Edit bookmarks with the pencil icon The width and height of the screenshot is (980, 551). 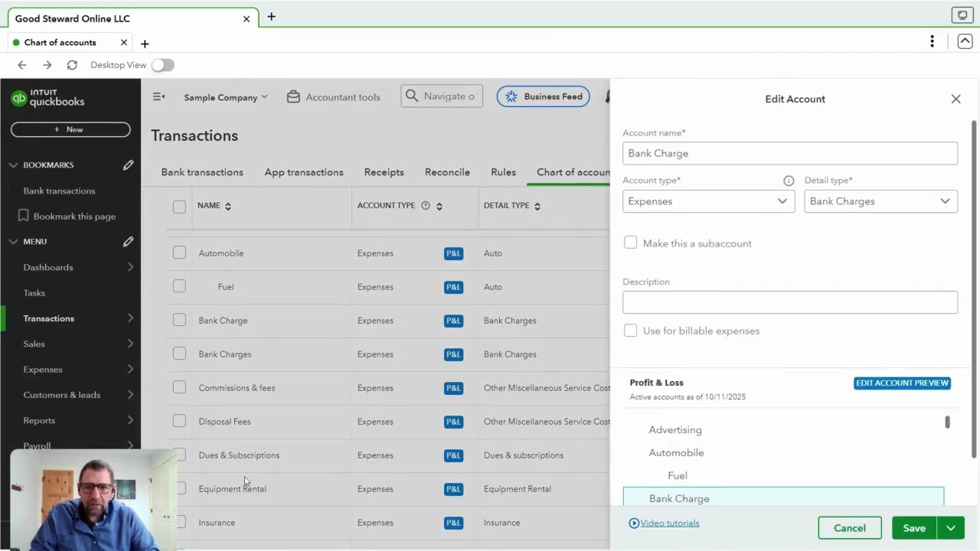point(128,165)
